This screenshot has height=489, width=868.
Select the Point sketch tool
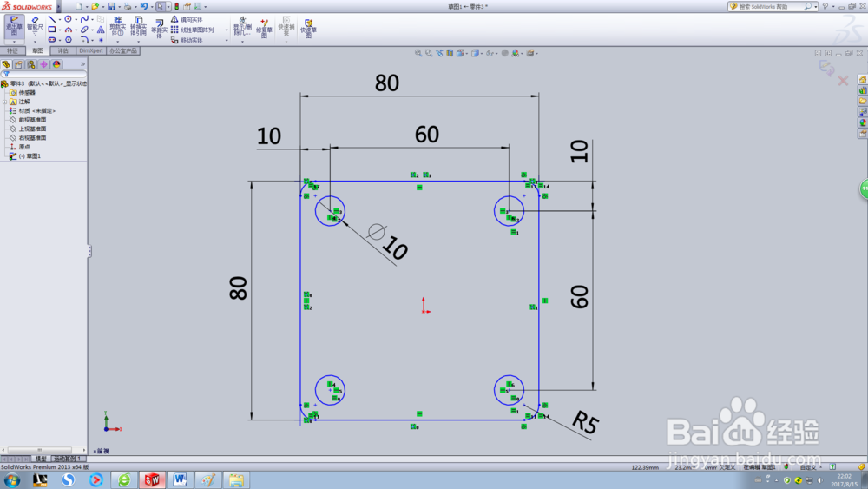point(101,40)
